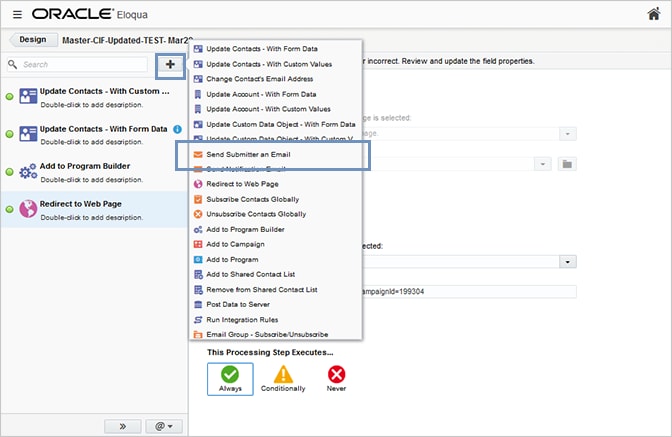The height and width of the screenshot is (437, 672).
Task: Select the Update Contacts - With Custom step title
Action: coord(105,91)
